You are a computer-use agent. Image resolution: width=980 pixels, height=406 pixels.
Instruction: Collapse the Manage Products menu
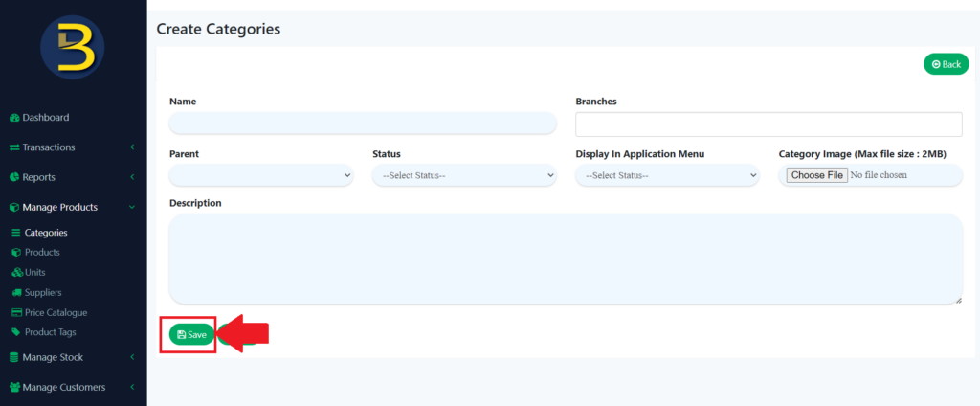pos(72,207)
